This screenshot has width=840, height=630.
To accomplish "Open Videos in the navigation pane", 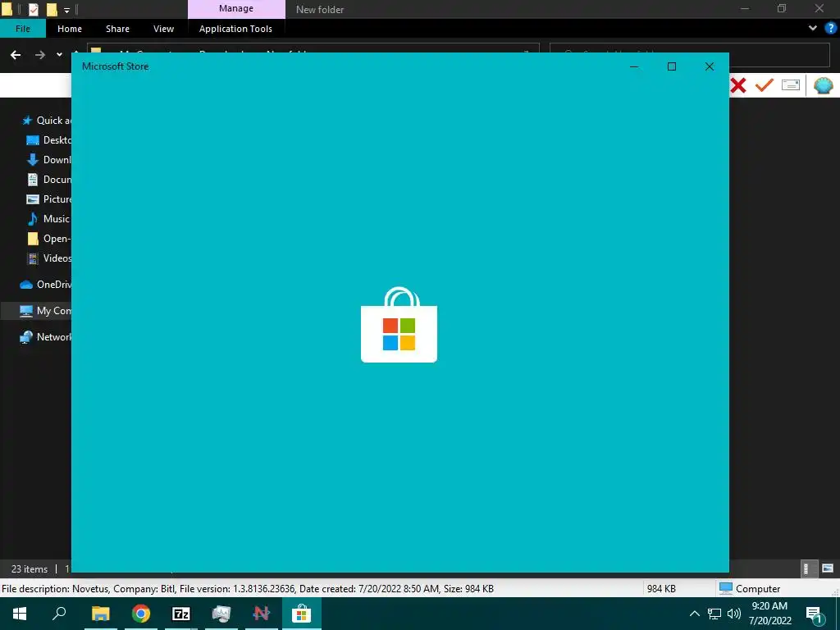I will [x=48, y=258].
